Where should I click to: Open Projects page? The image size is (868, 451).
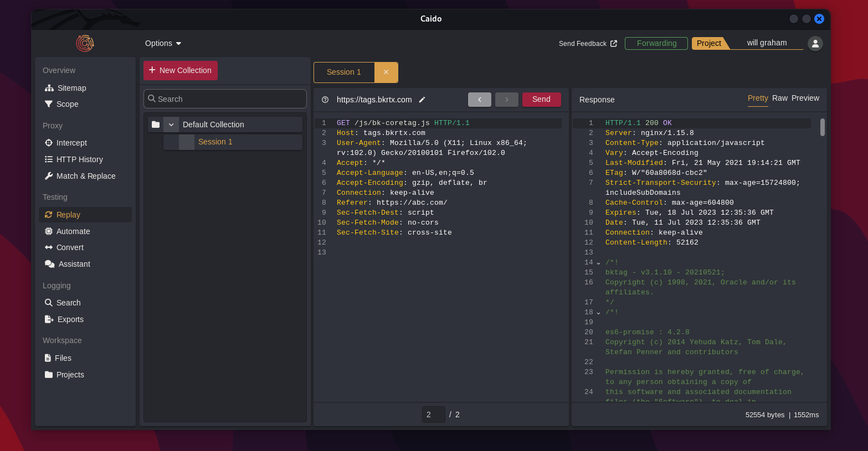tap(64, 375)
